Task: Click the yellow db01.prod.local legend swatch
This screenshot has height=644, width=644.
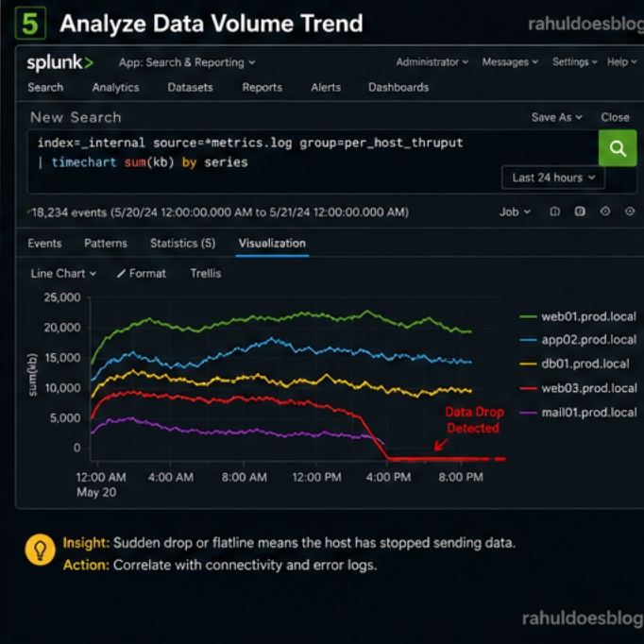Action: tap(528, 364)
